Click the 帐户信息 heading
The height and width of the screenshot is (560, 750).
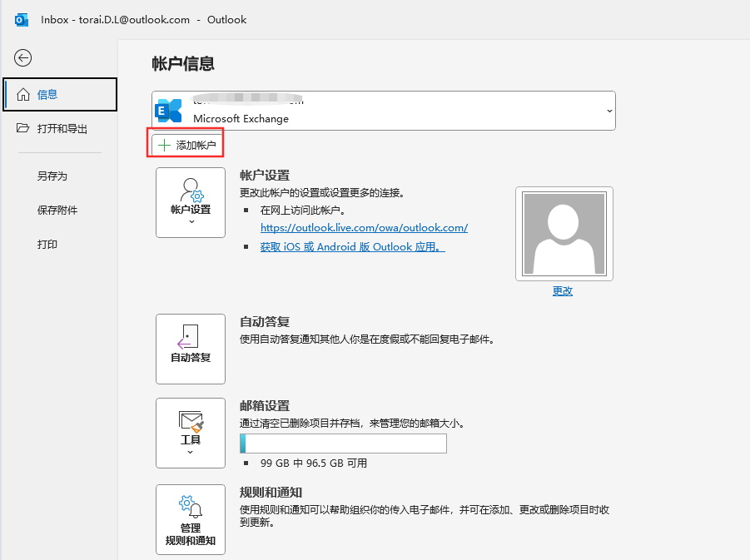183,63
